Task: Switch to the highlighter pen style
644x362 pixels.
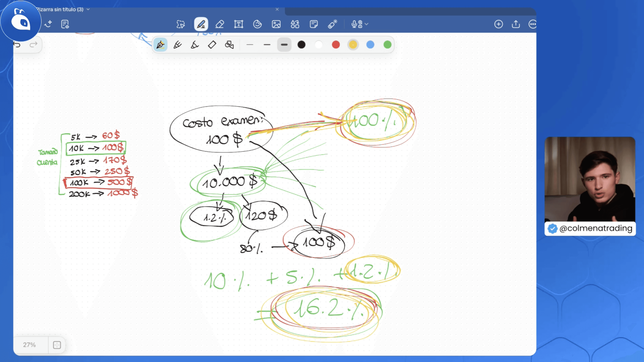Action: tap(195, 45)
